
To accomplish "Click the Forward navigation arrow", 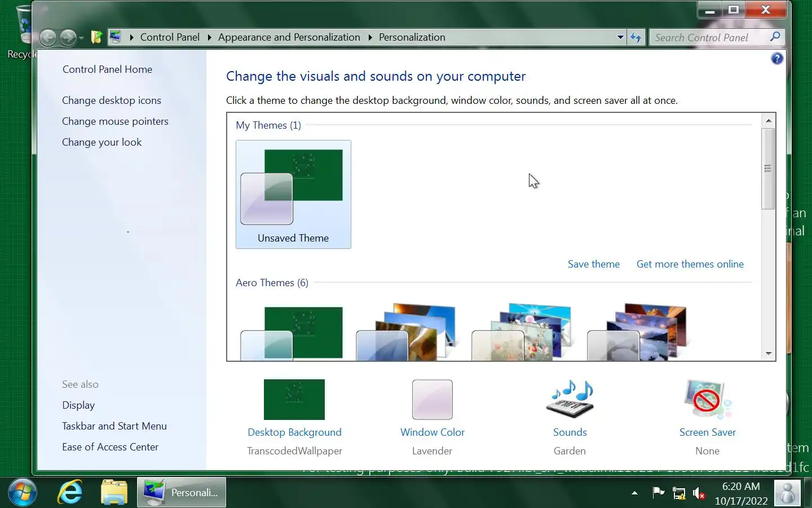I will click(68, 38).
